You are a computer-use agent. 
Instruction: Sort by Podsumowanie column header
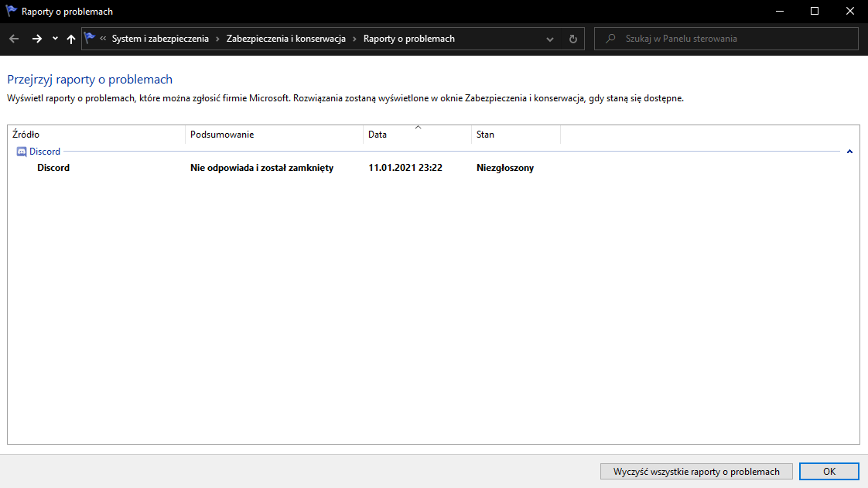(x=274, y=135)
